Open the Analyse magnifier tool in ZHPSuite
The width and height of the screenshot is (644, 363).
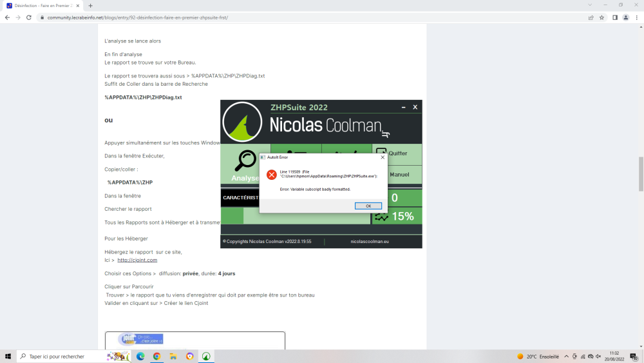point(245,164)
